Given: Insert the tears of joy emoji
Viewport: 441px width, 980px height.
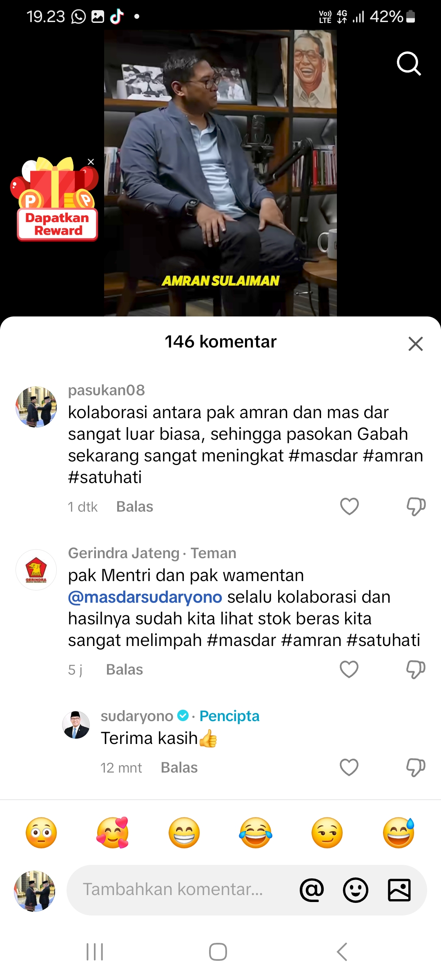Looking at the screenshot, I should pos(256,833).
